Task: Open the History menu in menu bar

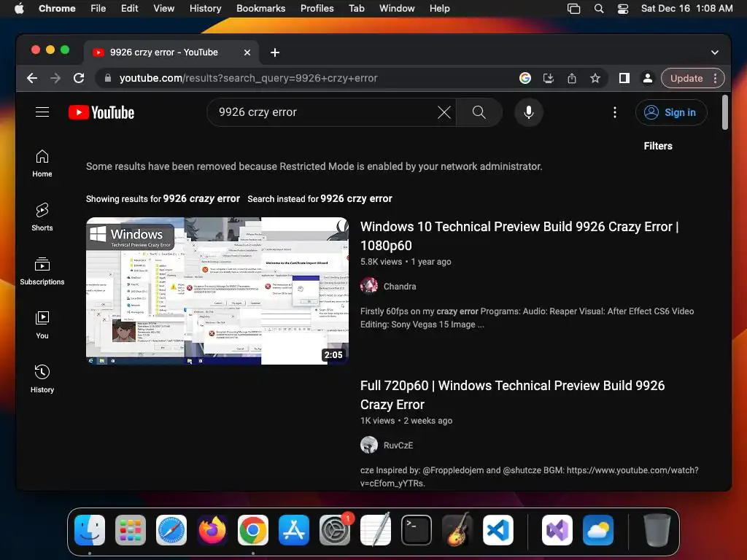Action: 205,8
